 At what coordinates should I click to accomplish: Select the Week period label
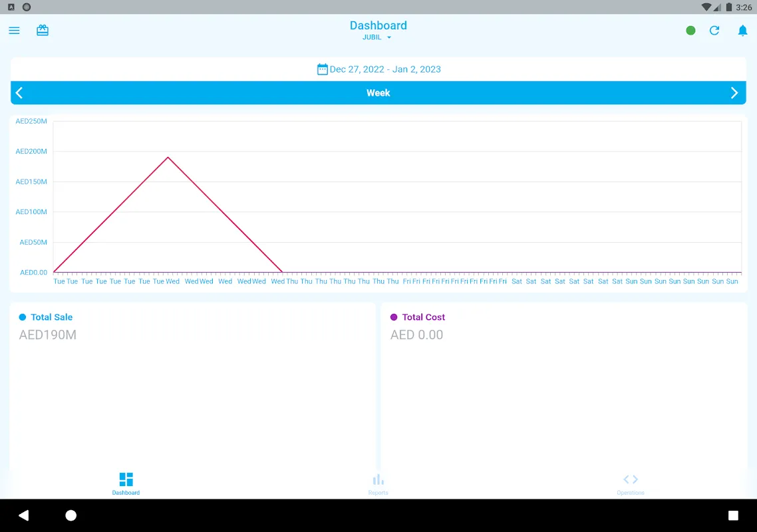pyautogui.click(x=378, y=92)
